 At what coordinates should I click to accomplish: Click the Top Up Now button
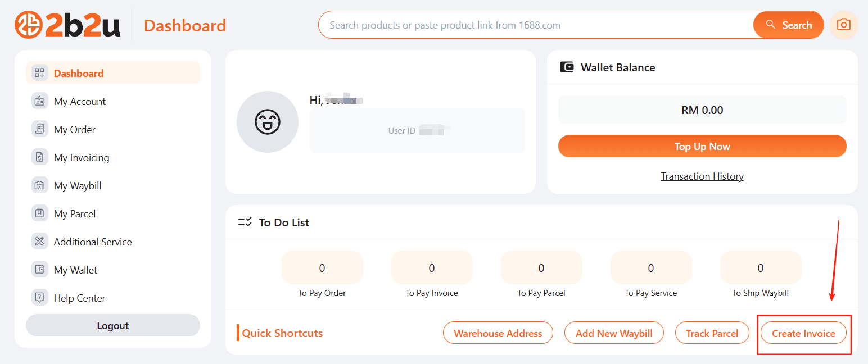702,146
